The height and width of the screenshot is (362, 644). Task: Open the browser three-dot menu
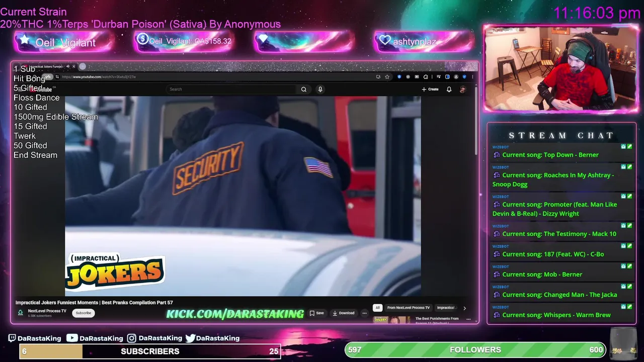472,77
